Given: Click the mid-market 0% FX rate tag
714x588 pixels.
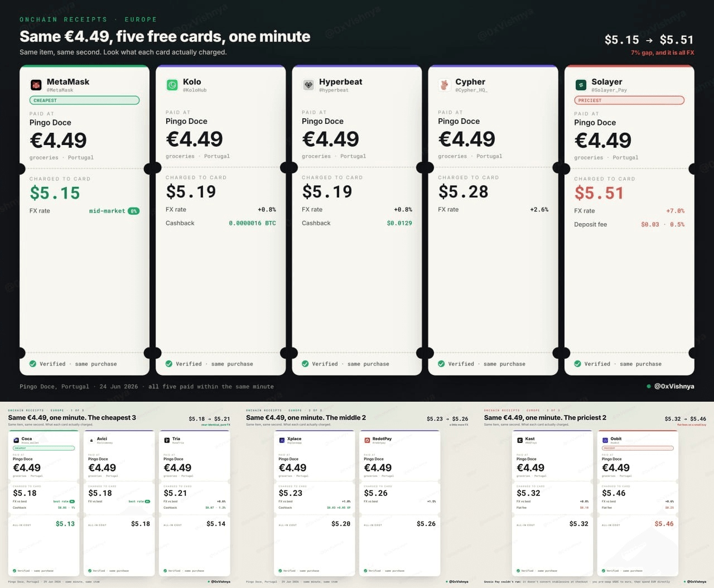Looking at the screenshot, I should (x=114, y=211).
